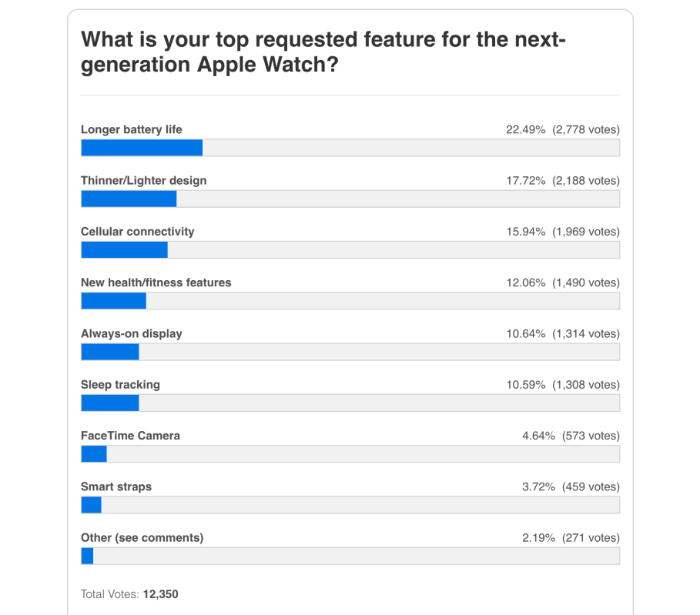Click the Total Votes 12,350 text
Screen dimensions: 700x615
click(130, 593)
